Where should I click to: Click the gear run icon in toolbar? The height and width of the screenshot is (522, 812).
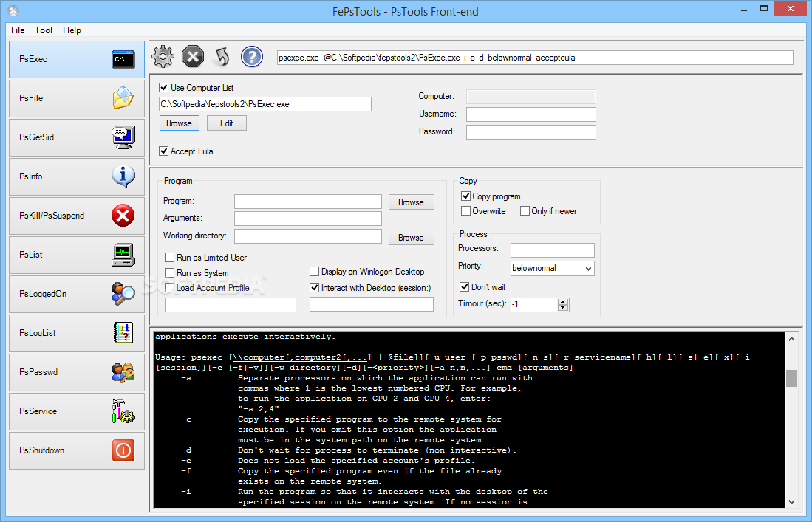pos(163,56)
